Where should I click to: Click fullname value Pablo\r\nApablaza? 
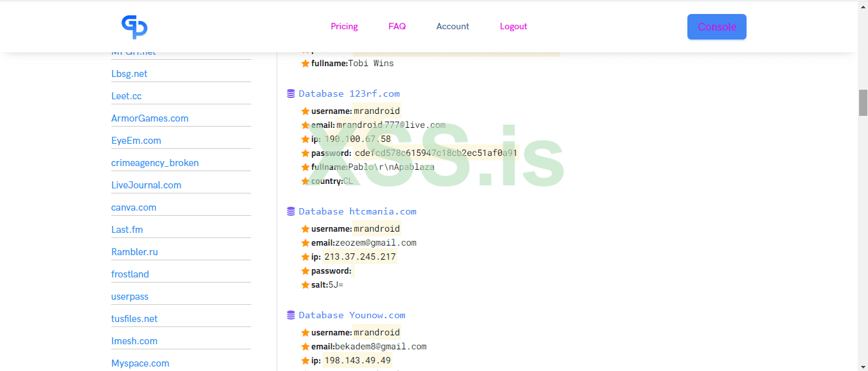(x=391, y=167)
